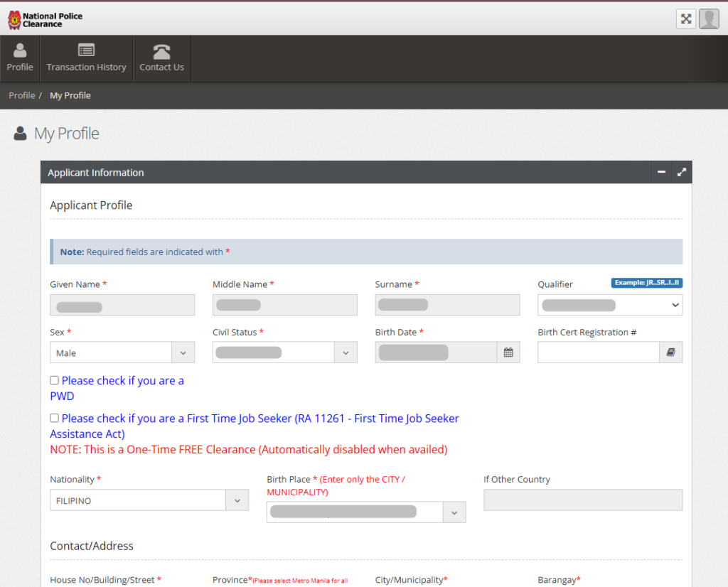
Task: Open the Birth Date calendar picker
Action: point(508,352)
